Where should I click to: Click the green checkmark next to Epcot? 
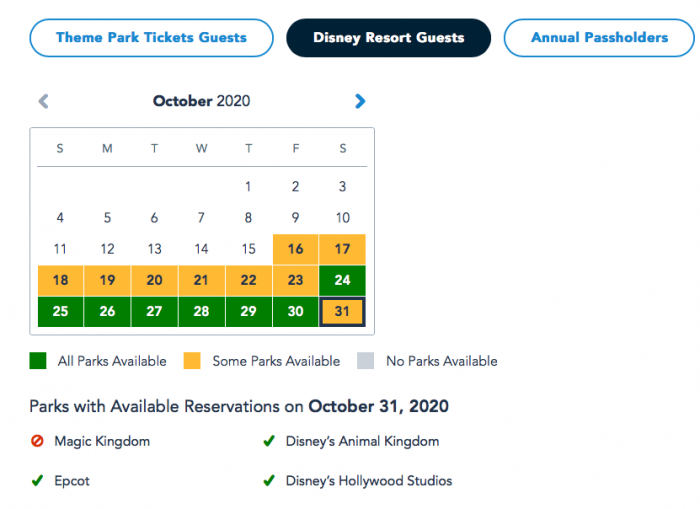coord(38,481)
